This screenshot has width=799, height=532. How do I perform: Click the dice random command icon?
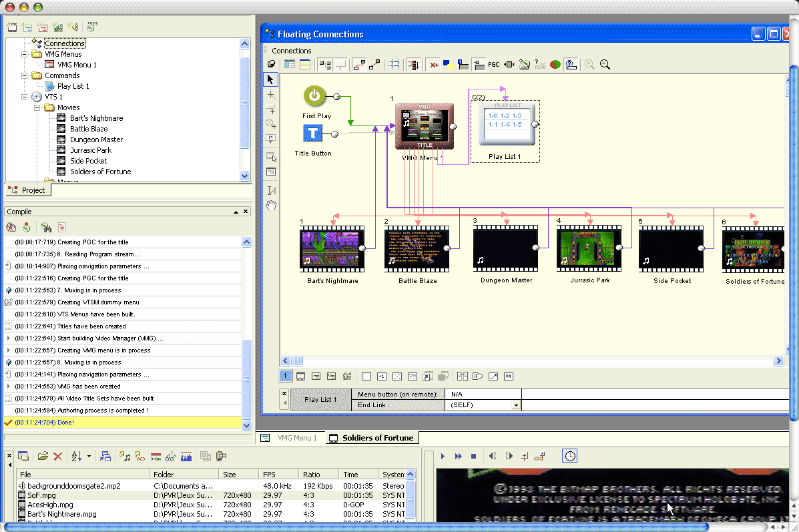397,376
